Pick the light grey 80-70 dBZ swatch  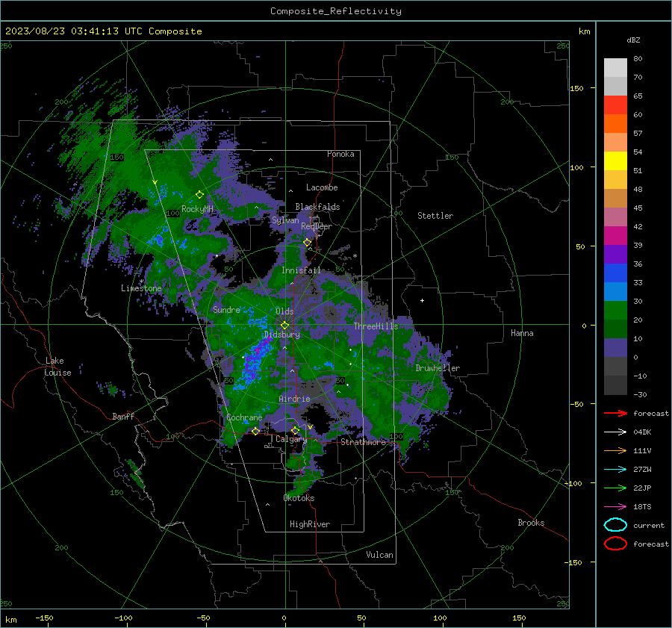[615, 68]
